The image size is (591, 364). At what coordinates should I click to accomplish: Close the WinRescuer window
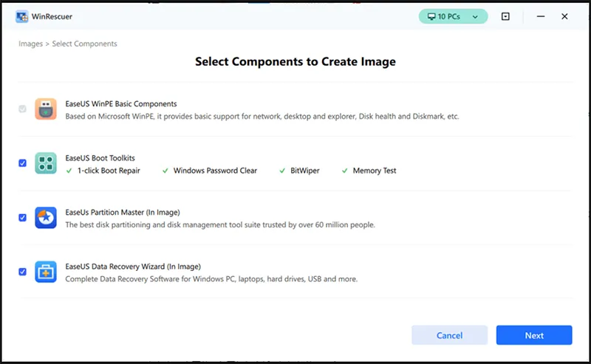564,16
